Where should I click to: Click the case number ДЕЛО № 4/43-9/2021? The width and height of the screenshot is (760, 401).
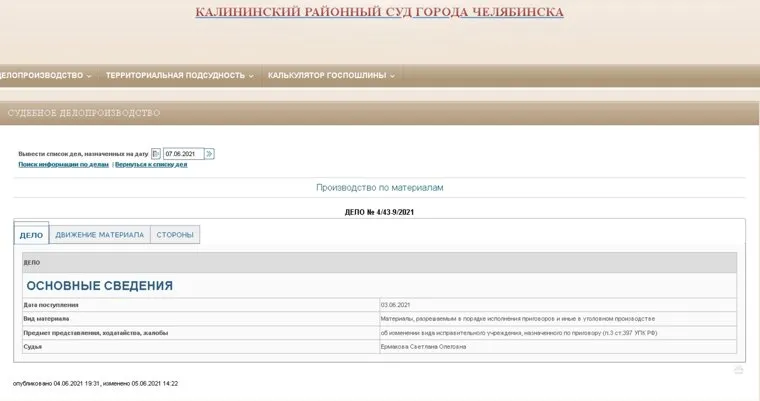(x=379, y=211)
